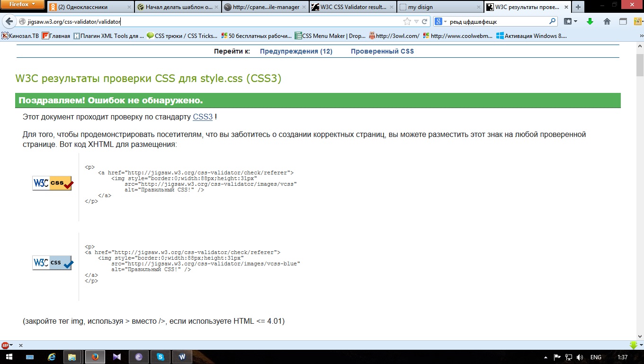The image size is (644, 364).
Task: Click the blue W3C CSS badge image
Action: pyautogui.click(x=53, y=263)
